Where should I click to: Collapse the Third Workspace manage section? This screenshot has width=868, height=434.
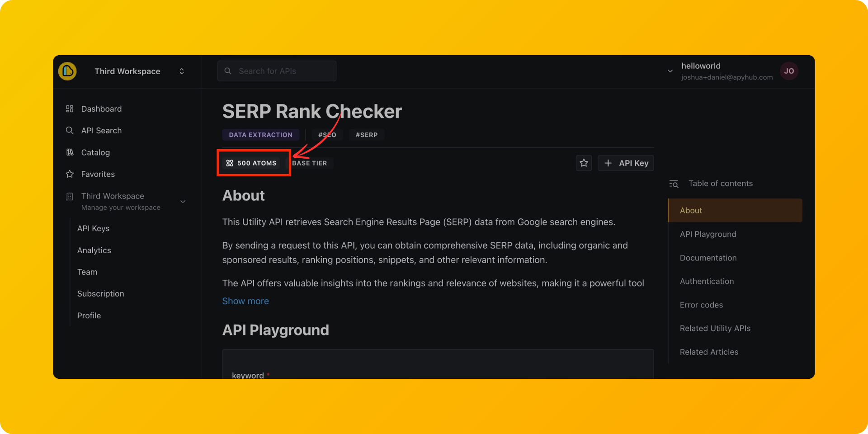point(183,202)
